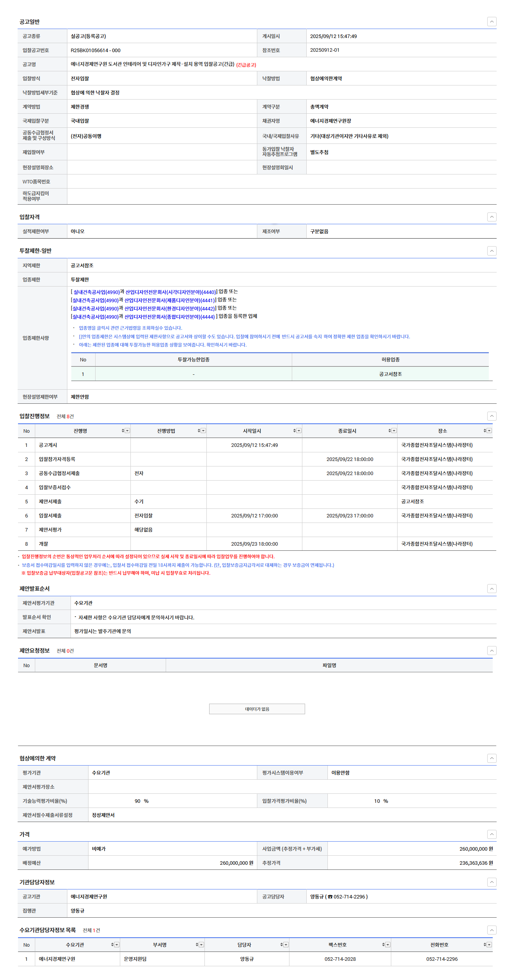Sort the 팩스번호 column
Image resolution: width=508 pixels, height=980 pixels.
tap(383, 945)
